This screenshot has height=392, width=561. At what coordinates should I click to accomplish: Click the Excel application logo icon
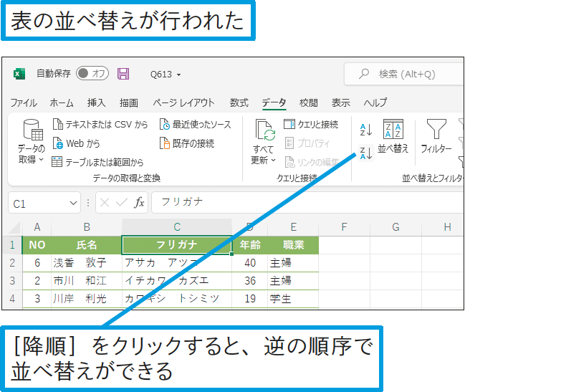(x=19, y=74)
